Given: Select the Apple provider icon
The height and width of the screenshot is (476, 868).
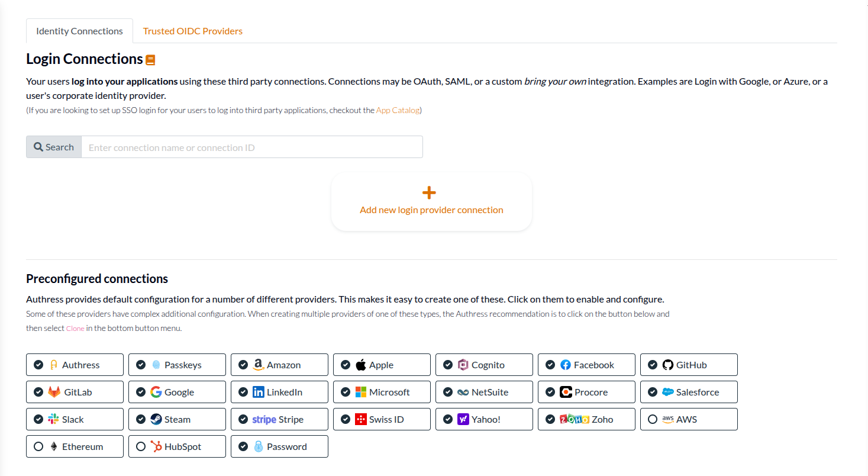Looking at the screenshot, I should tap(360, 365).
